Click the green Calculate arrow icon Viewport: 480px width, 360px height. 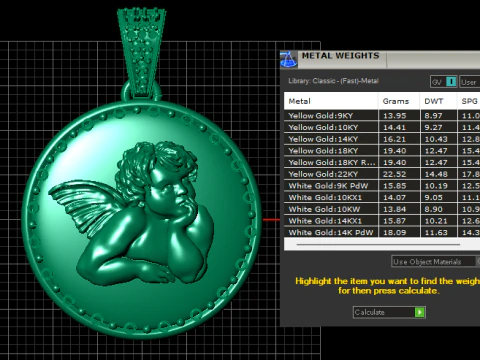click(420, 312)
